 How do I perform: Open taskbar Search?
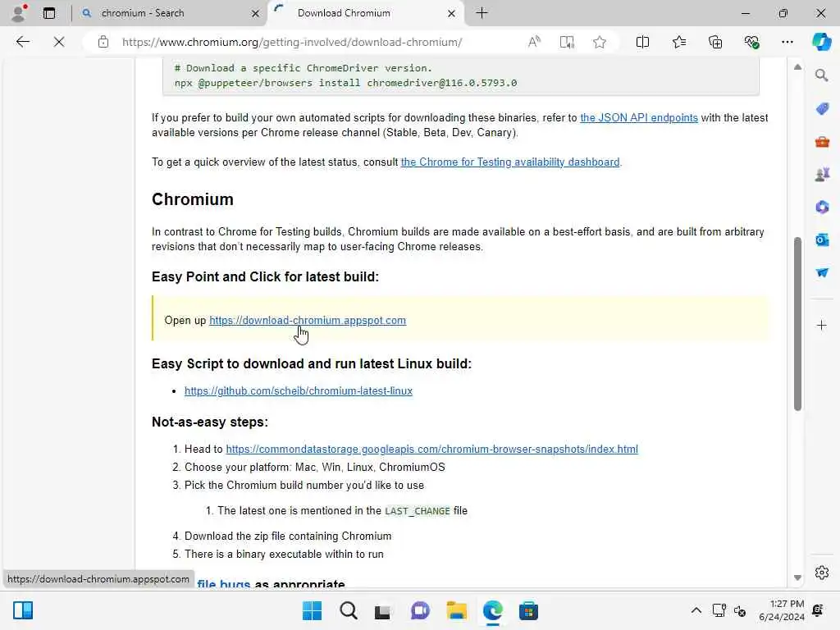[348, 610]
